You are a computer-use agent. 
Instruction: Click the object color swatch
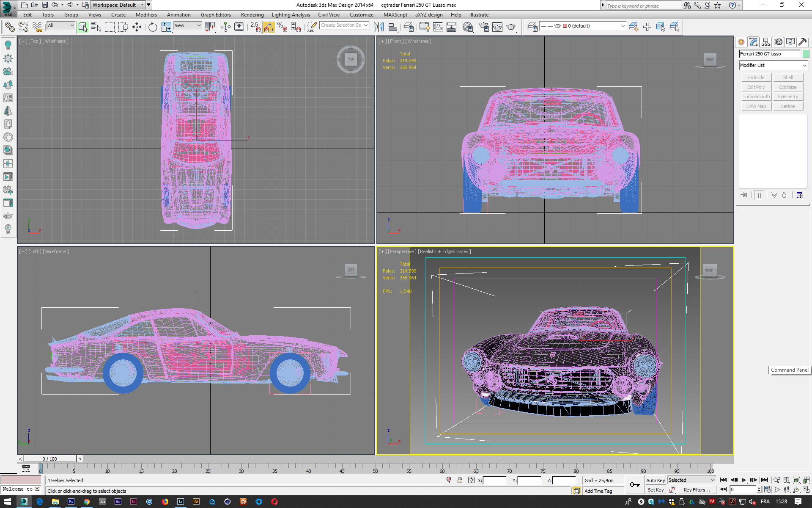[806, 54]
